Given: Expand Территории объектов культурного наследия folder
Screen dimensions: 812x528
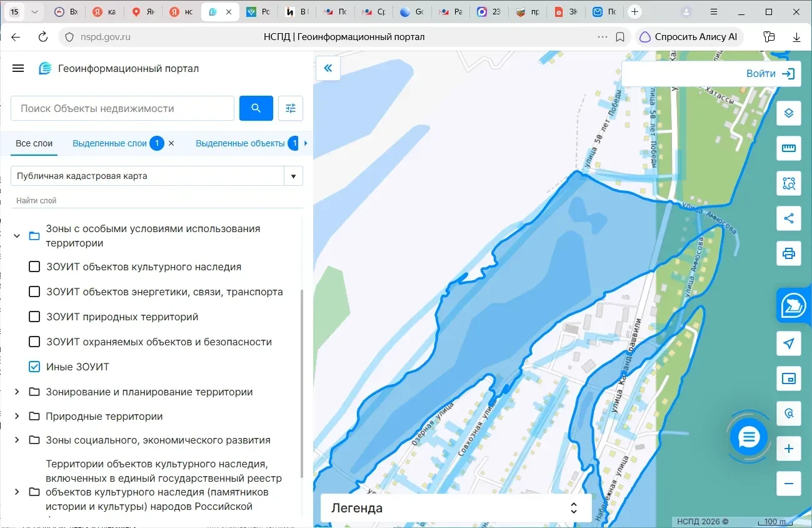Looking at the screenshot, I should (17, 492).
